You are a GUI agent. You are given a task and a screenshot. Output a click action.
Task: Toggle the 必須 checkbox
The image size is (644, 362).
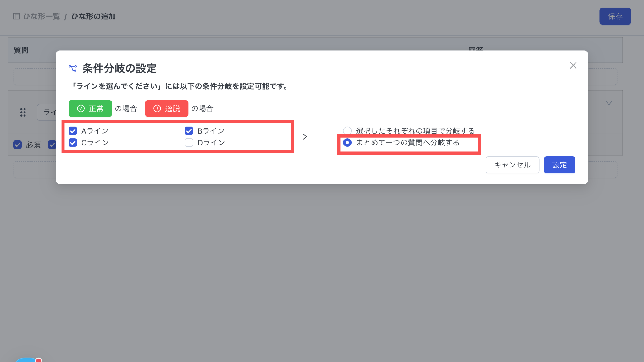click(18, 145)
